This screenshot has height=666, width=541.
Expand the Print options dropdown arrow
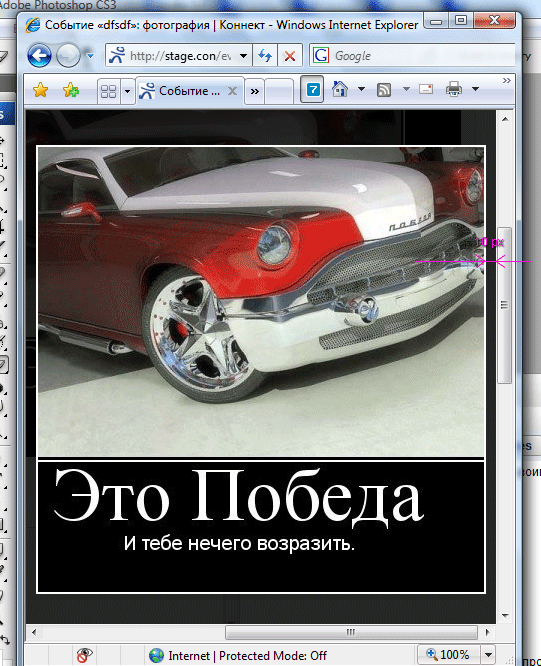click(476, 89)
